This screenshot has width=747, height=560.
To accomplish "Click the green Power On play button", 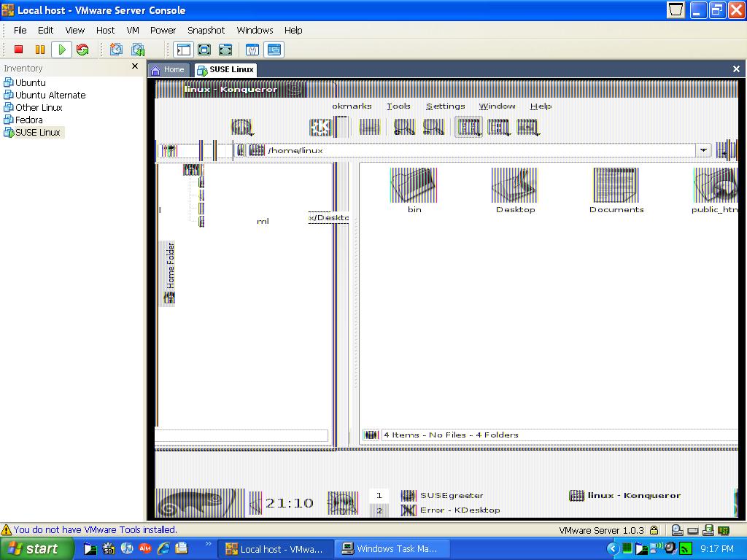I will click(x=61, y=50).
